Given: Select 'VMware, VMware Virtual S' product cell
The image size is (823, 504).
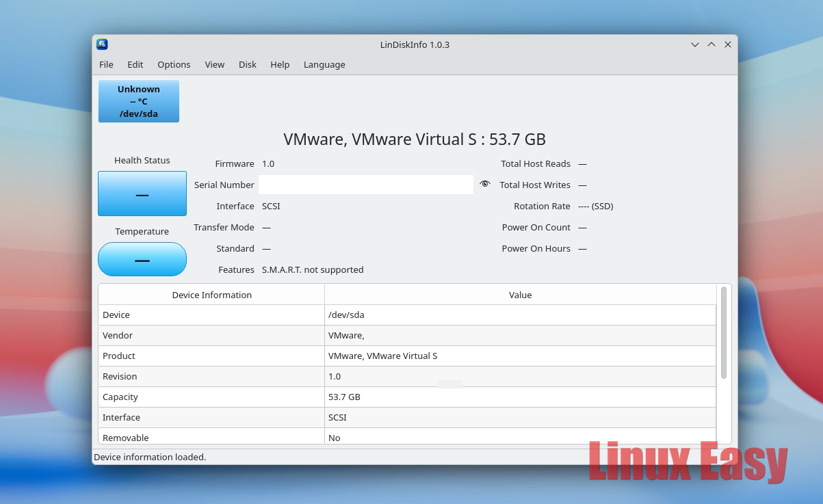Looking at the screenshot, I should coord(520,356).
